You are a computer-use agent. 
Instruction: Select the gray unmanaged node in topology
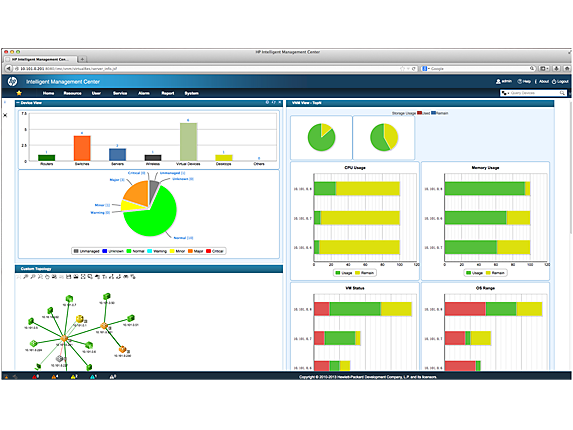pyautogui.click(x=60, y=359)
